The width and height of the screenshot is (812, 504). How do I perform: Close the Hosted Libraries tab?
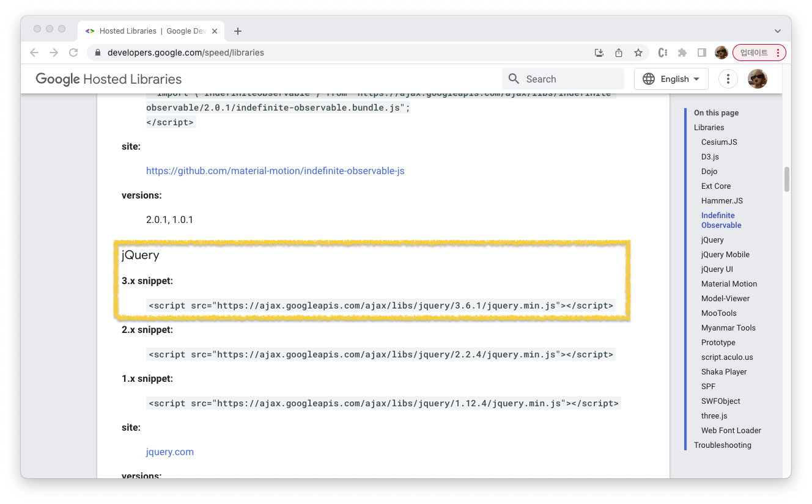[x=215, y=31]
